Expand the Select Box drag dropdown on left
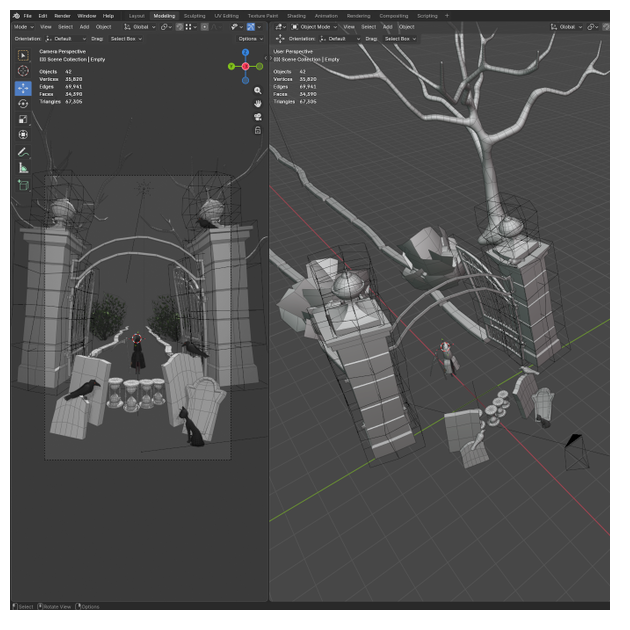This screenshot has width=630, height=630. click(126, 38)
